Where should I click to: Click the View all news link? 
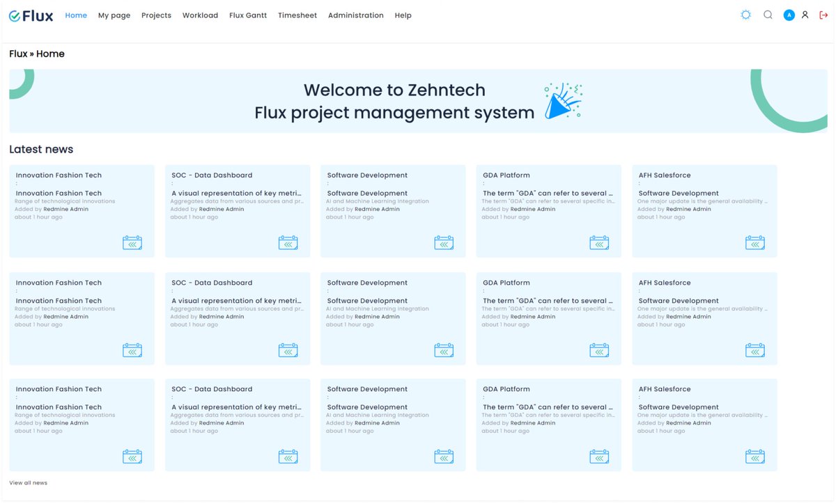(29, 482)
